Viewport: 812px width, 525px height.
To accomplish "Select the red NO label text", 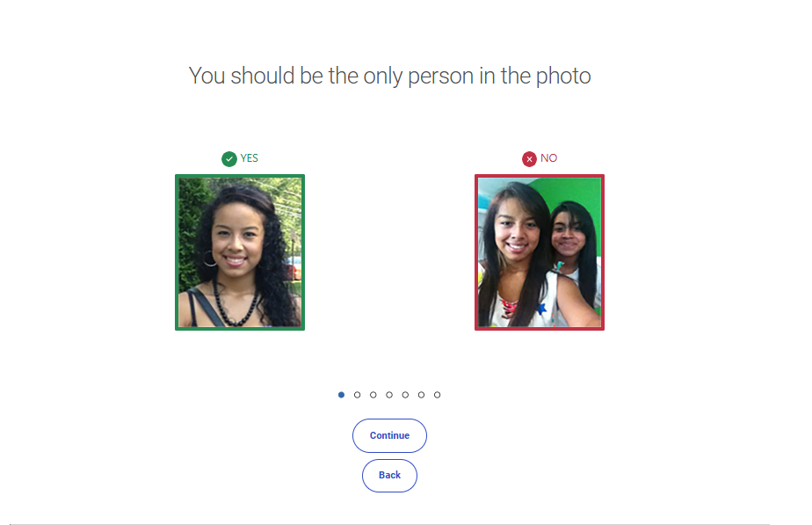I will pyautogui.click(x=549, y=158).
